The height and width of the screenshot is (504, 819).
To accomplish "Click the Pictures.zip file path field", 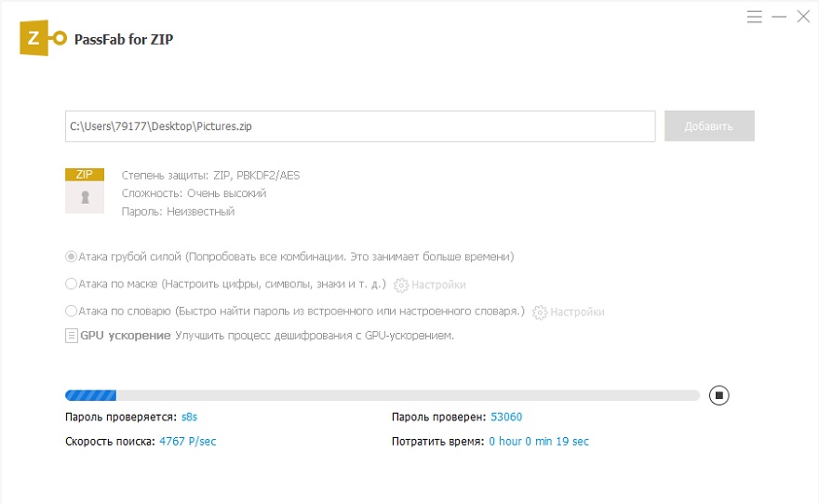I will coord(360,126).
